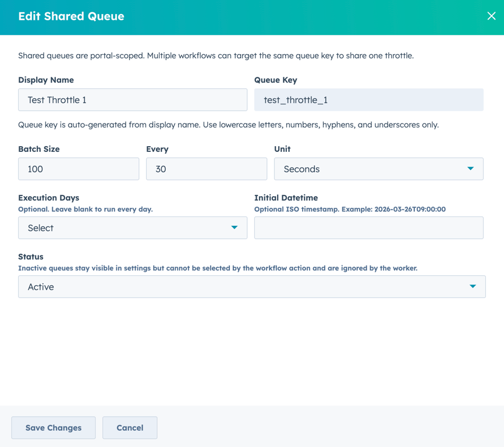The width and height of the screenshot is (504, 447).
Task: Click the Unit dropdown caret arrow
Action: [470, 169]
